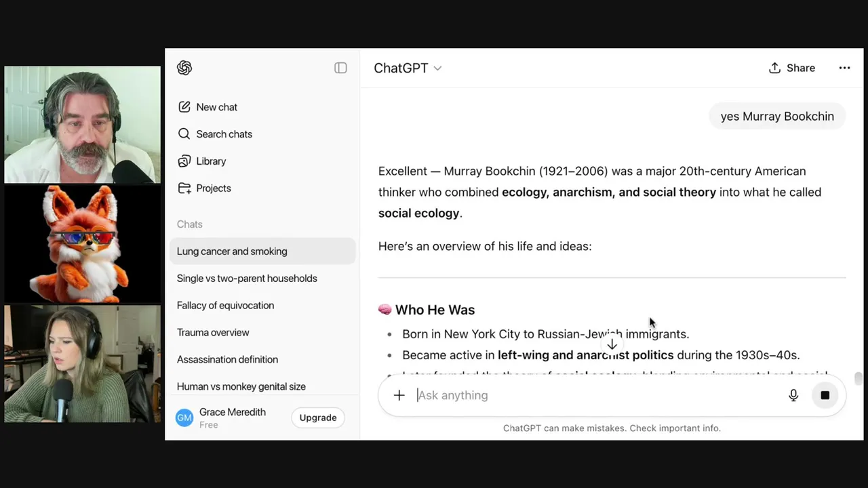Click the brain emoji beside Who He Was
868x488 pixels.
click(x=385, y=310)
